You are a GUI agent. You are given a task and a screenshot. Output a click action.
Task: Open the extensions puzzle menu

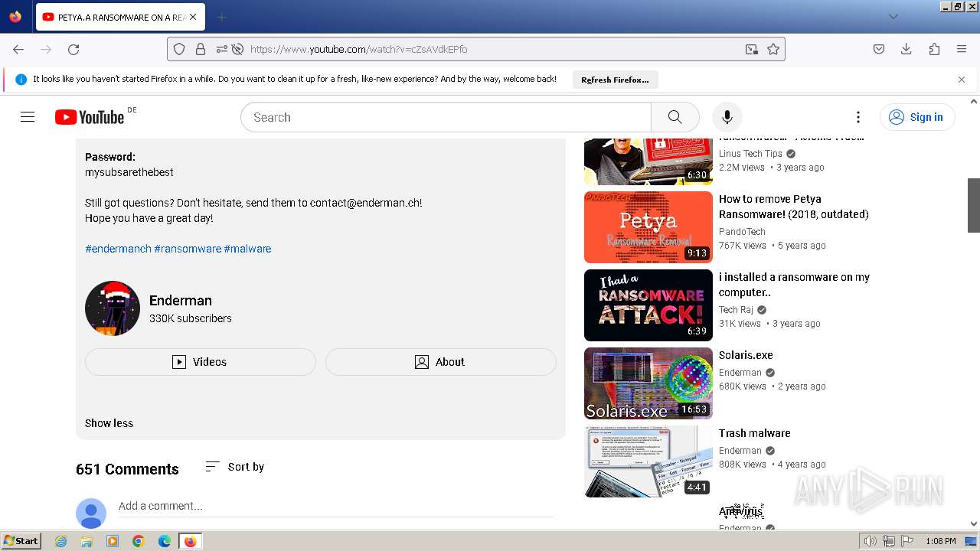(x=934, y=49)
